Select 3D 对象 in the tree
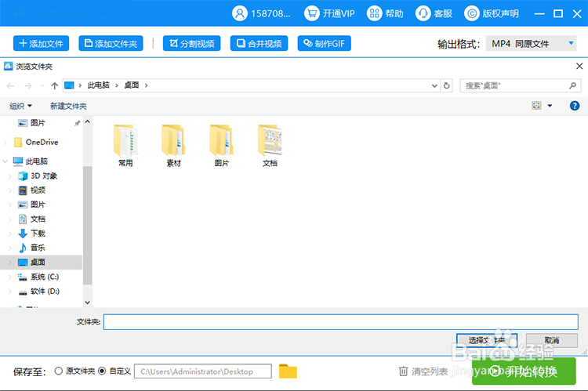588x391 pixels. click(x=43, y=176)
